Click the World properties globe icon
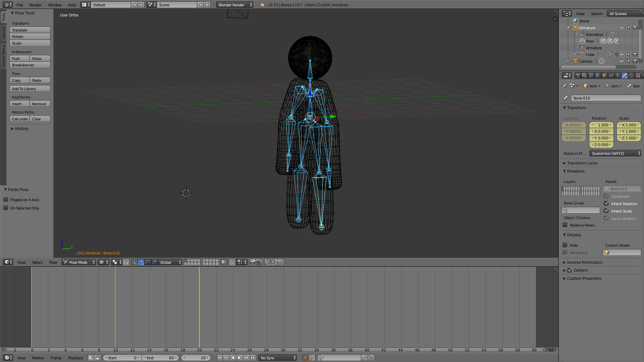This screenshot has width=644, height=362. pyautogui.click(x=598, y=75)
